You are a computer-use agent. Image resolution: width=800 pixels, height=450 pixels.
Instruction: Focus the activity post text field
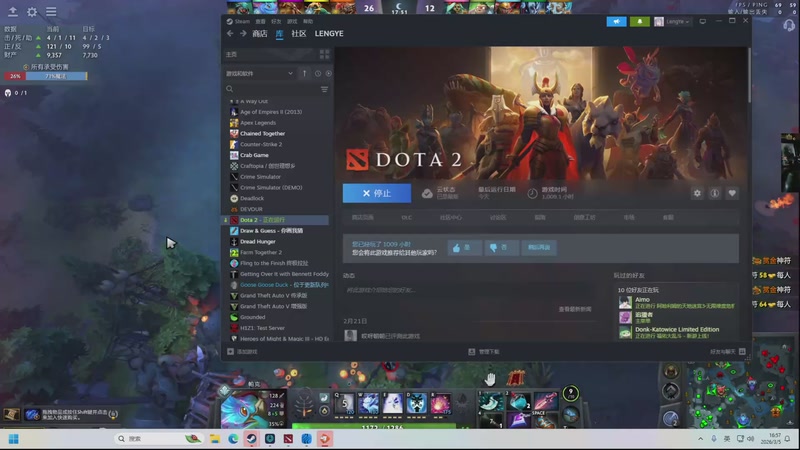point(468,290)
